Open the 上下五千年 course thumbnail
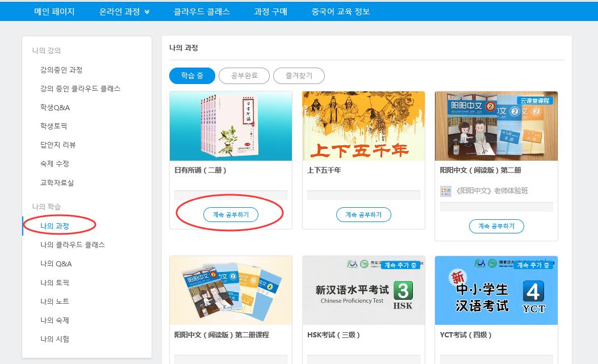The width and height of the screenshot is (598, 364). pyautogui.click(x=363, y=126)
